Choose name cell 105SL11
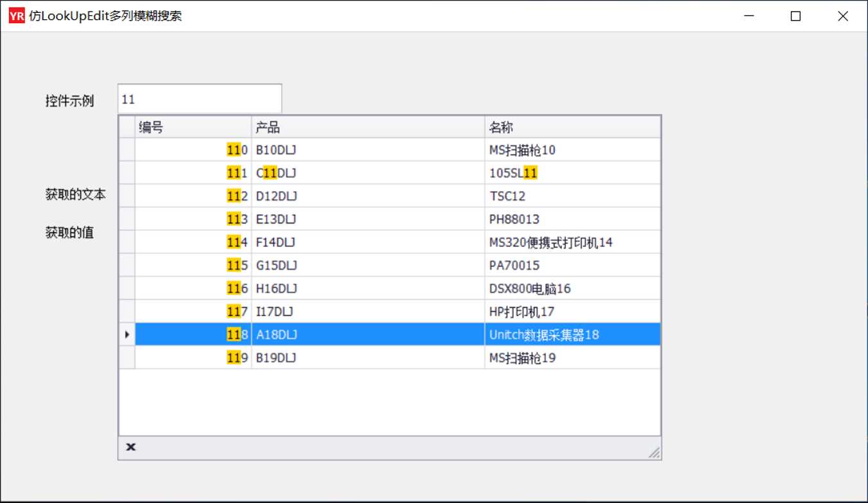868x503 pixels. click(572, 173)
